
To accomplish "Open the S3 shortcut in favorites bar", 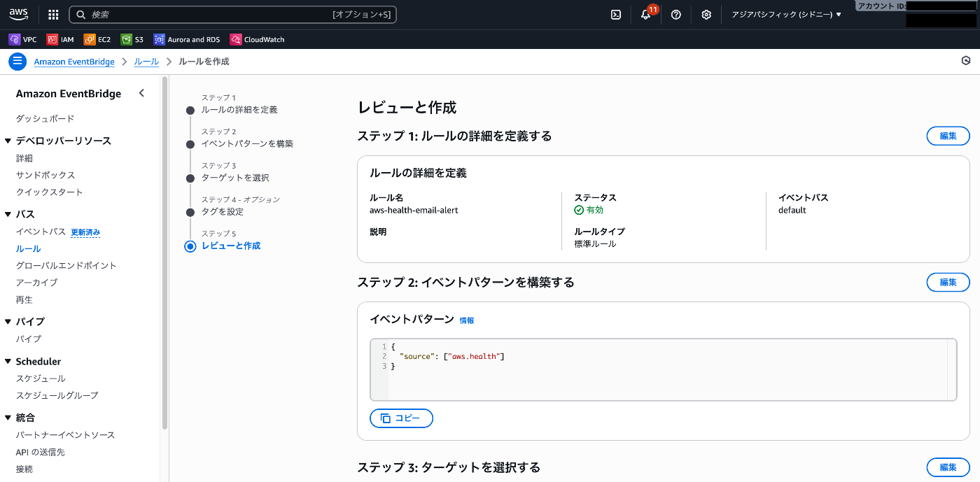I will (132, 40).
